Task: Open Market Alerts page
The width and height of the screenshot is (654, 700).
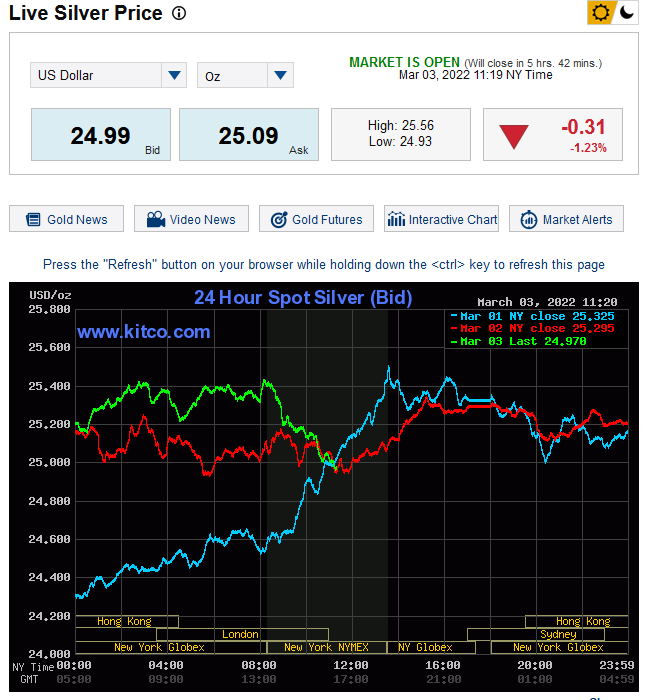Action: click(x=567, y=219)
